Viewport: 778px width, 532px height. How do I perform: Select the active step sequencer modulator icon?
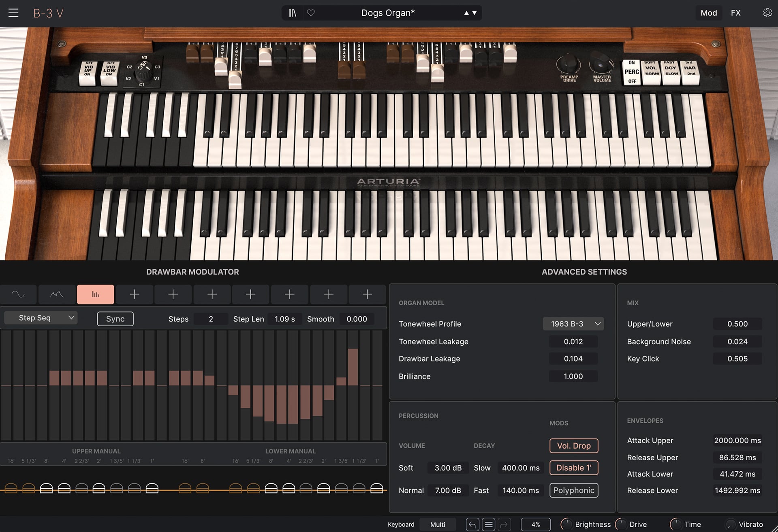point(96,294)
